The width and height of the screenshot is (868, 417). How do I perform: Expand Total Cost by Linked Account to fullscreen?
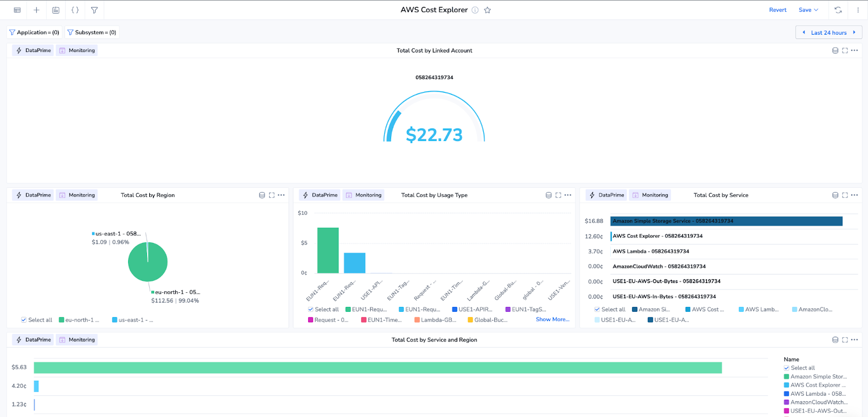845,50
